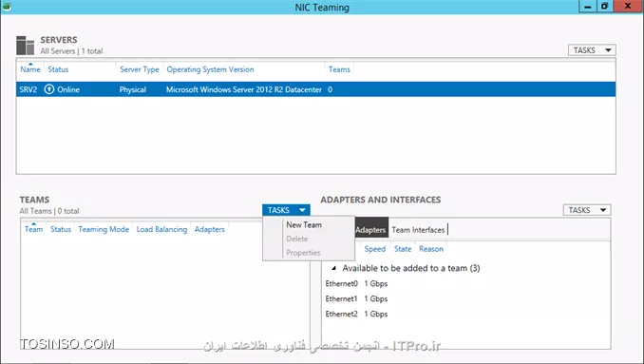This screenshot has width=644, height=364.
Task: Open the ADAPTERS AND INTERFACES TASKS dropdown
Action: pos(587,210)
